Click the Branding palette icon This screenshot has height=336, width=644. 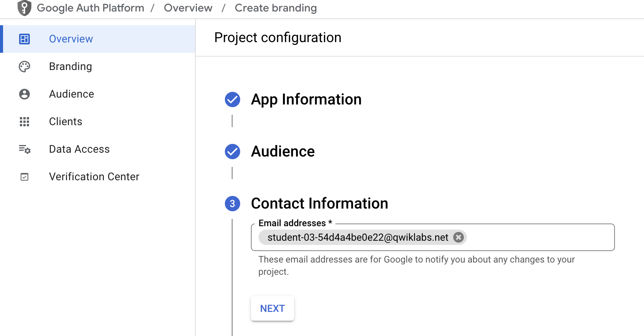coord(24,67)
